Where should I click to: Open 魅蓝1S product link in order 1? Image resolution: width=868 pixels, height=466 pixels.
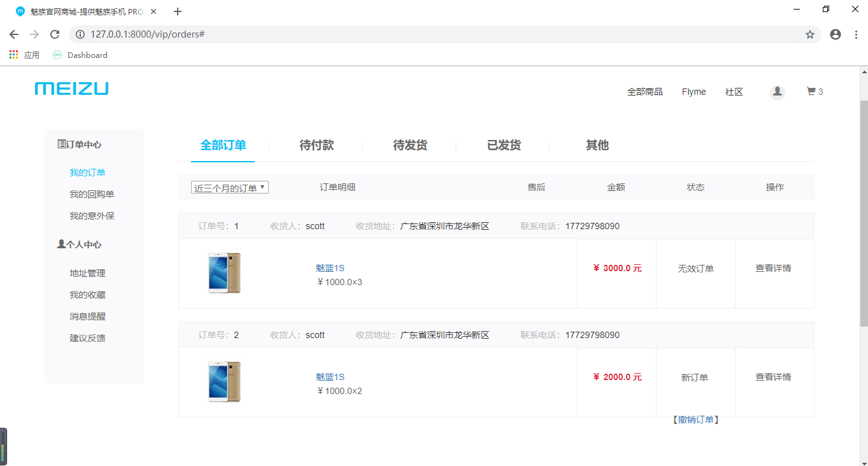[x=330, y=268]
